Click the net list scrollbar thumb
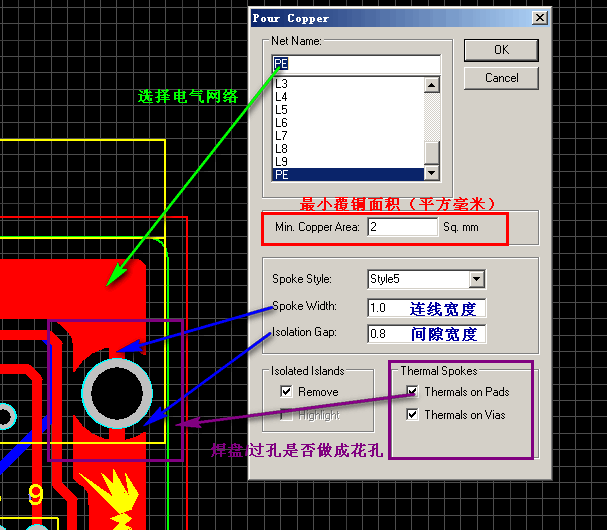Screen dimensions: 607x530 tap(432, 153)
